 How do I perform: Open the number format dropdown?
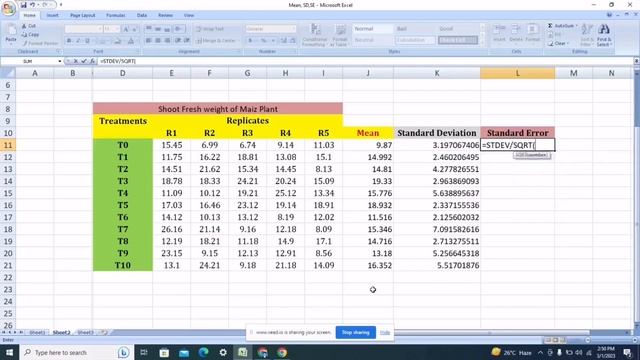click(293, 29)
